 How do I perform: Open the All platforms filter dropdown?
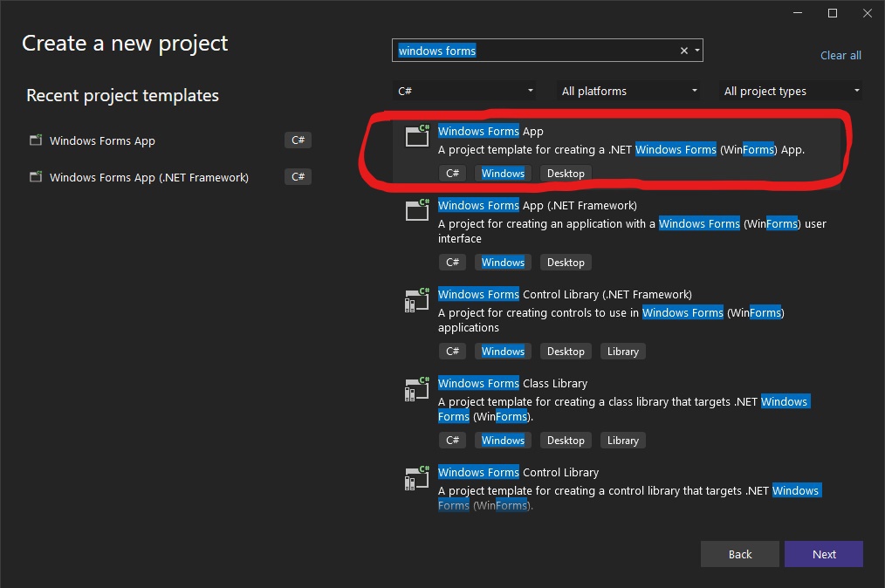pyautogui.click(x=628, y=91)
